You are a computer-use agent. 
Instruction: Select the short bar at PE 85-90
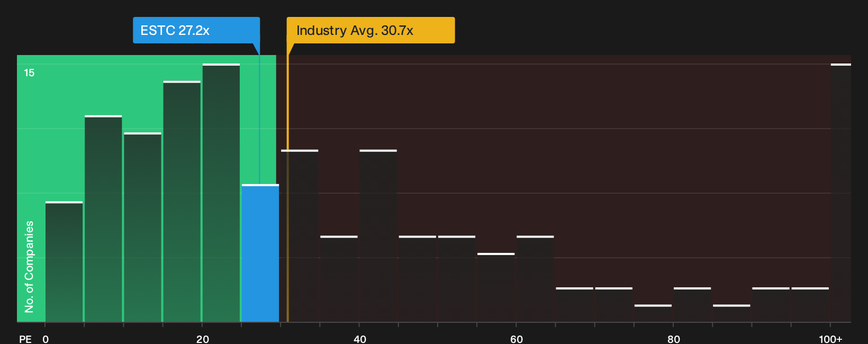coord(731,313)
